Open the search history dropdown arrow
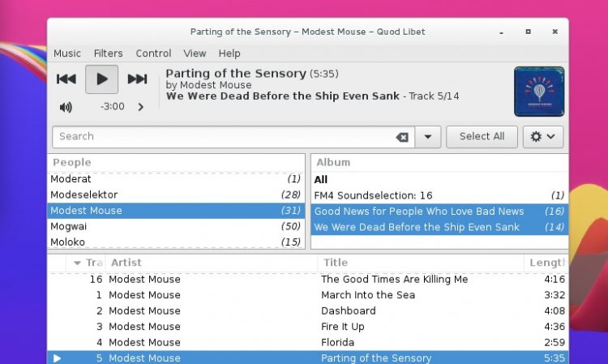Screen dimensions: 608x364 [x=428, y=137]
